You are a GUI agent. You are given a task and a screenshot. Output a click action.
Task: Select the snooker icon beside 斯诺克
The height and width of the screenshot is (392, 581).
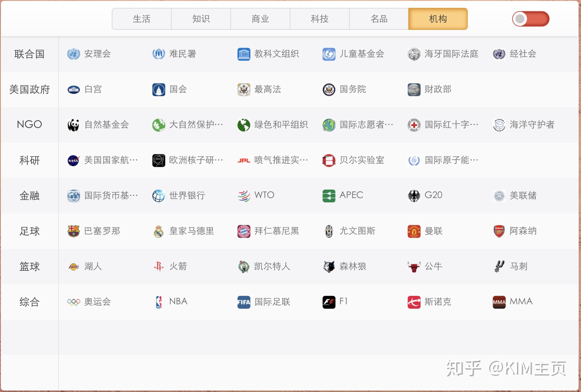pyautogui.click(x=414, y=302)
